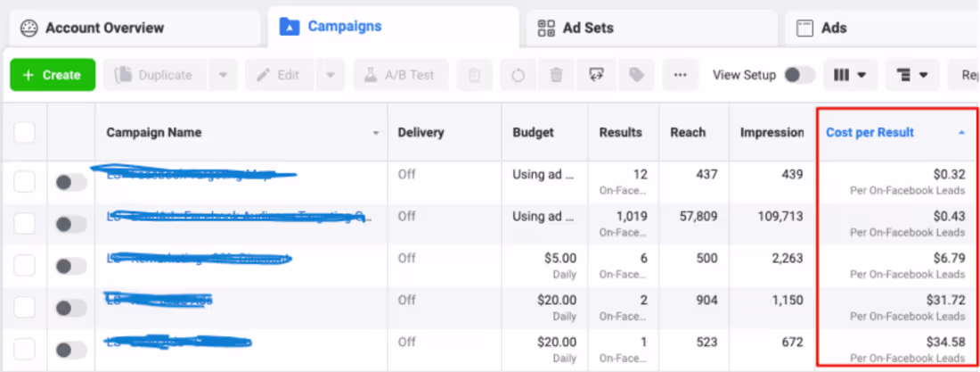This screenshot has width=980, height=372.
Task: Open the campaign link in the $0.32 row
Action: (x=193, y=173)
